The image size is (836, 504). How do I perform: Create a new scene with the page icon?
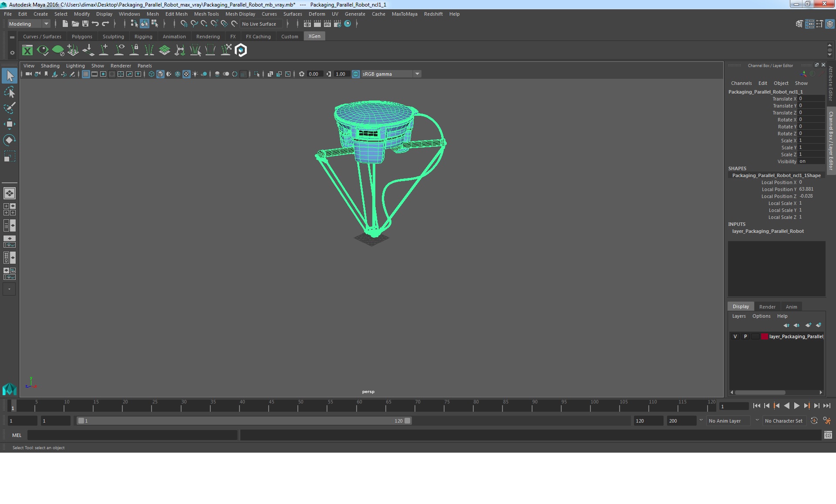coord(65,24)
